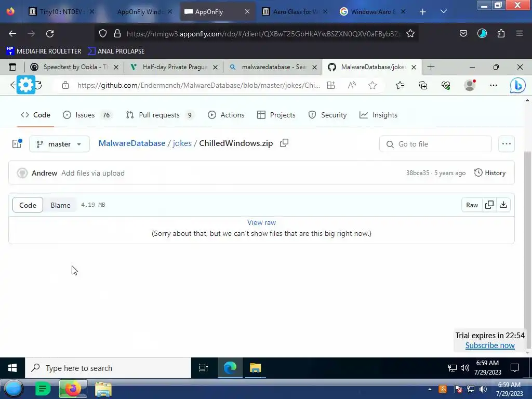
Task: View the file History
Action: 490,173
